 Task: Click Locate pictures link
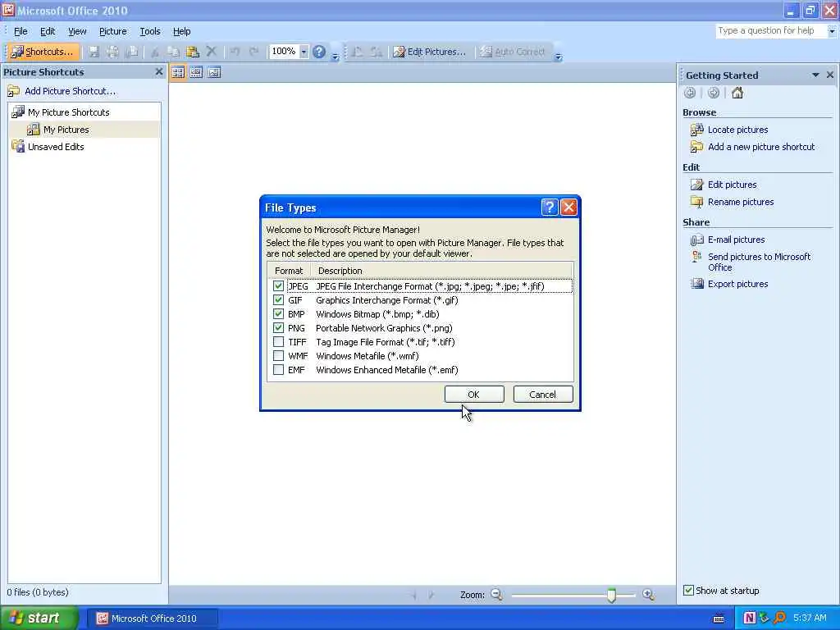[x=737, y=130]
